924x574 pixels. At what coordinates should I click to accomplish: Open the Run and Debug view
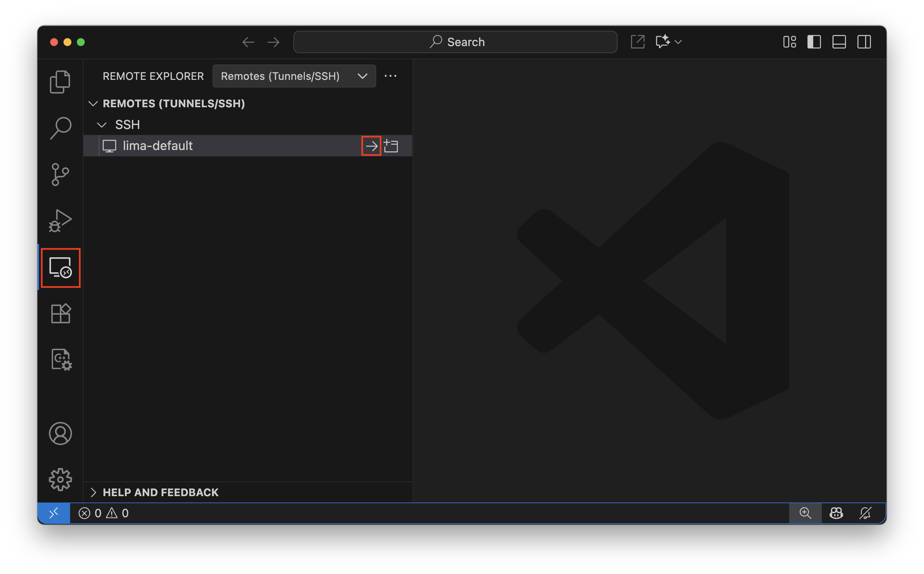60,221
